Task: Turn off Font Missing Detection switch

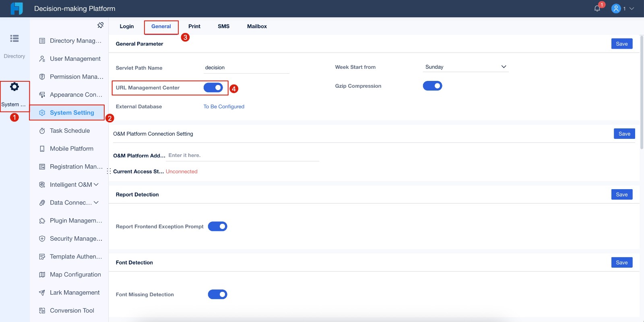Action: pos(218,294)
